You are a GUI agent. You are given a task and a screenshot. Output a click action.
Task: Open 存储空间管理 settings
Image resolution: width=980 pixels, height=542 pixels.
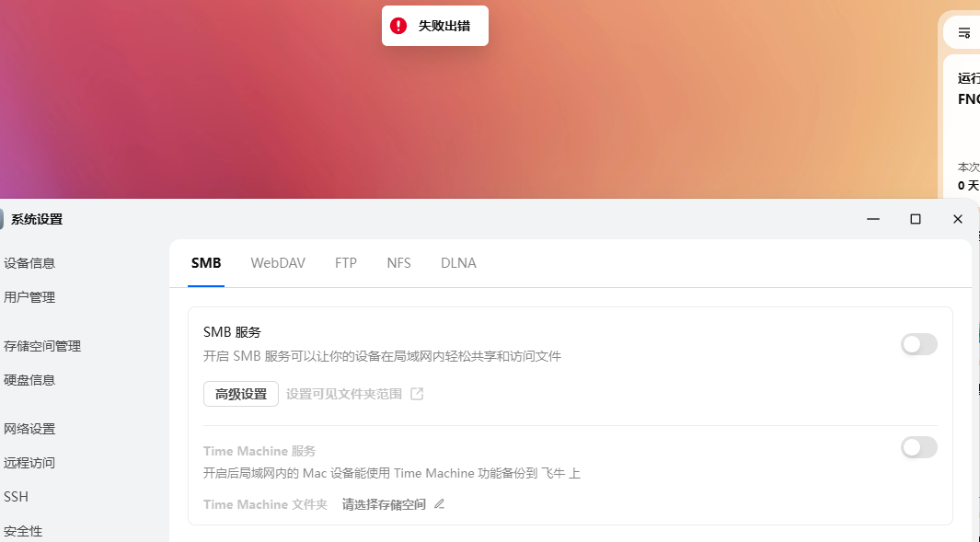tap(43, 346)
